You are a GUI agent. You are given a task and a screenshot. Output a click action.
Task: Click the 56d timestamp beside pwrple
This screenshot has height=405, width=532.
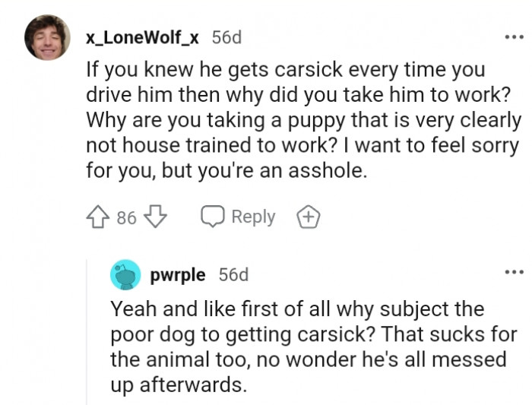point(233,274)
